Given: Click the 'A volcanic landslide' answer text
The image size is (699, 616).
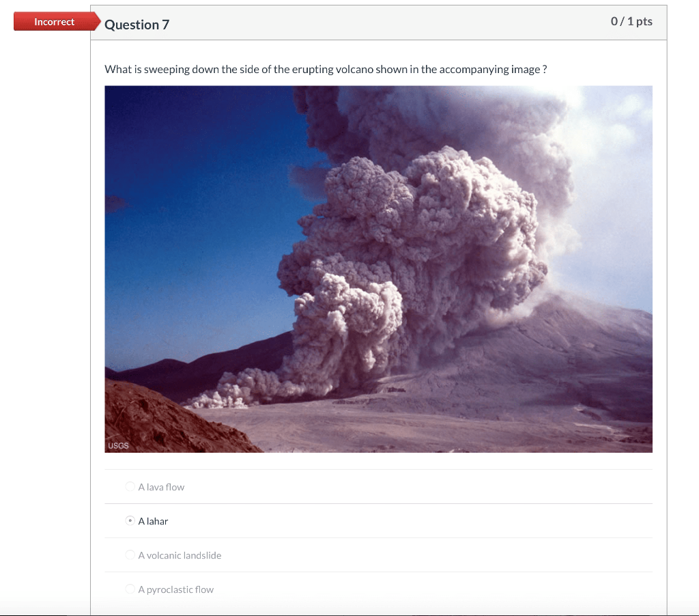Looking at the screenshot, I should pyautogui.click(x=180, y=555).
